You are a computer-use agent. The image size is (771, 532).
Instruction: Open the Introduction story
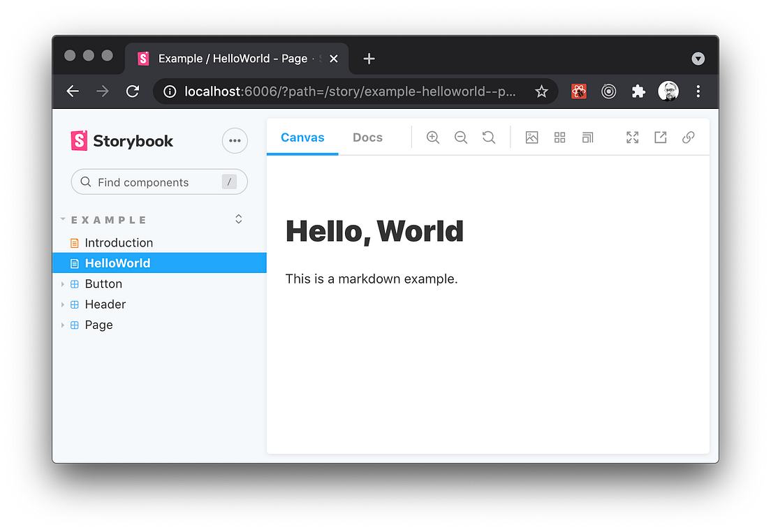pyautogui.click(x=119, y=242)
